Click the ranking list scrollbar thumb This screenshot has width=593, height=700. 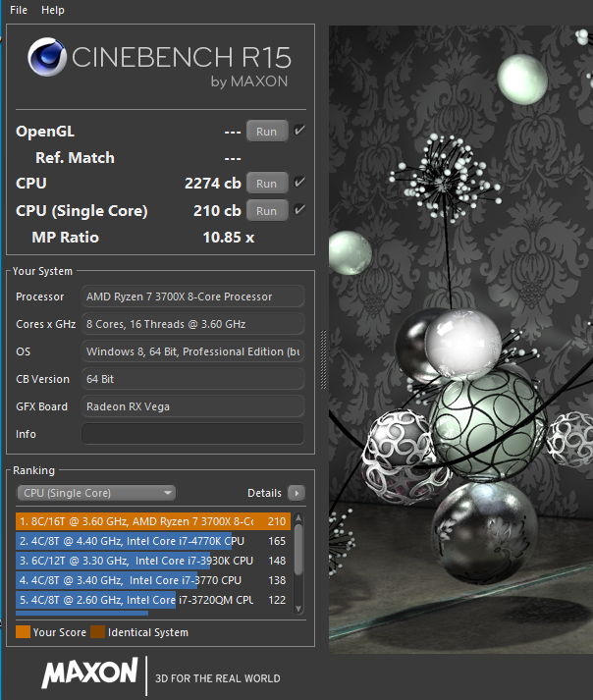(x=298, y=549)
